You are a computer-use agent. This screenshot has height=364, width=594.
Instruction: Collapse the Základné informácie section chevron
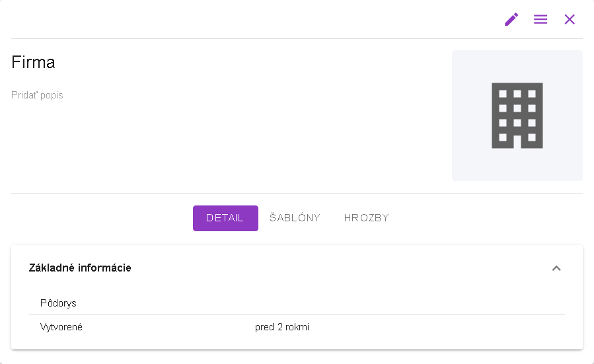pyautogui.click(x=556, y=268)
